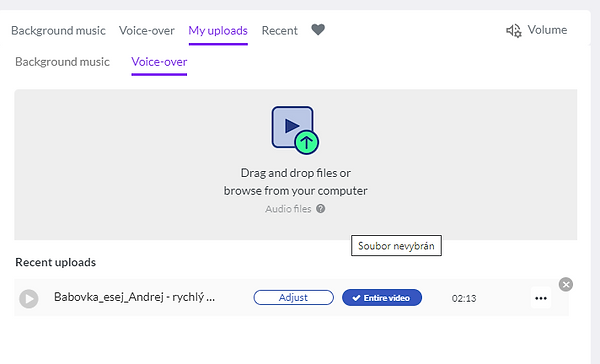Click browse from your computer text
The image size is (600, 364).
point(295,191)
